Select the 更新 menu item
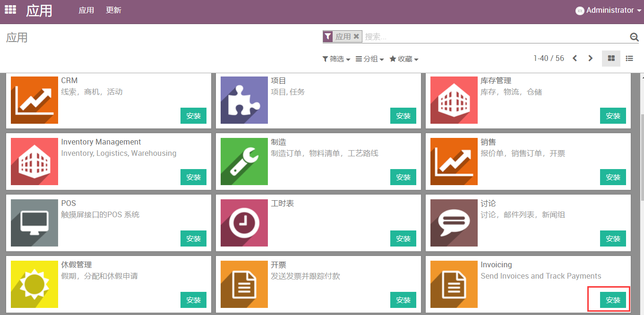The image size is (644, 315). 113,10
